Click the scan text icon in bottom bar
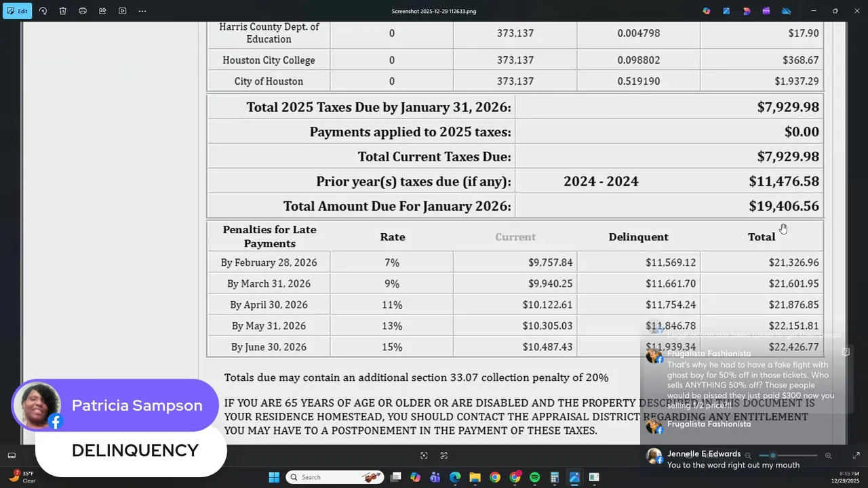 point(444,455)
